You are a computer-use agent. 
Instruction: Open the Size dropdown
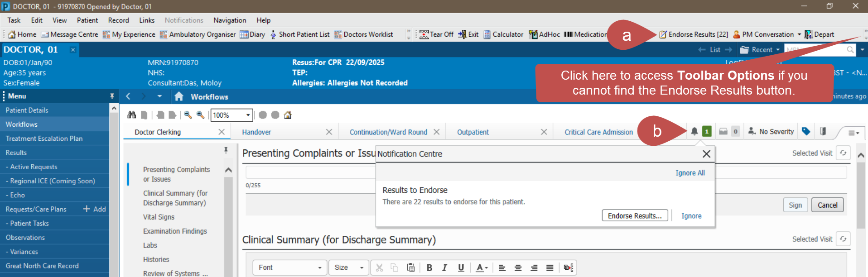349,267
